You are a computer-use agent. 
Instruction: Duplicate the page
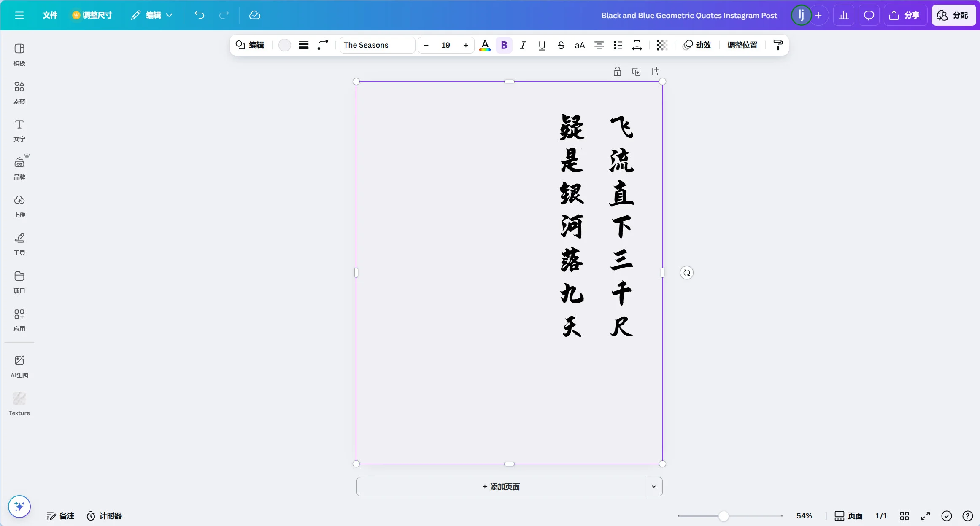pos(636,72)
